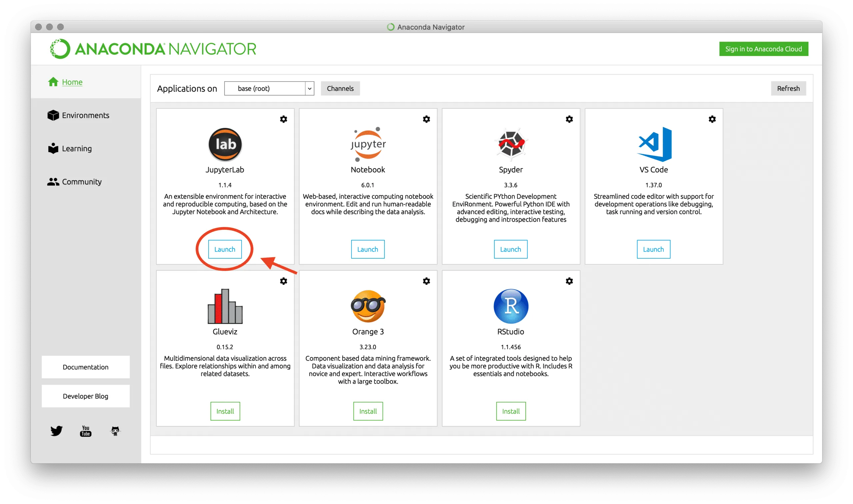This screenshot has width=853, height=504.
Task: Open settings gear on RStudio card
Action: (569, 281)
